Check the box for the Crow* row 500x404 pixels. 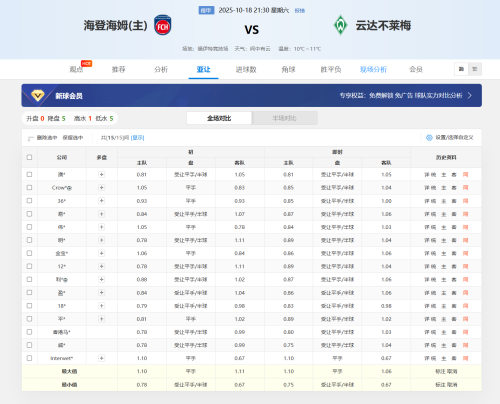tap(29, 188)
